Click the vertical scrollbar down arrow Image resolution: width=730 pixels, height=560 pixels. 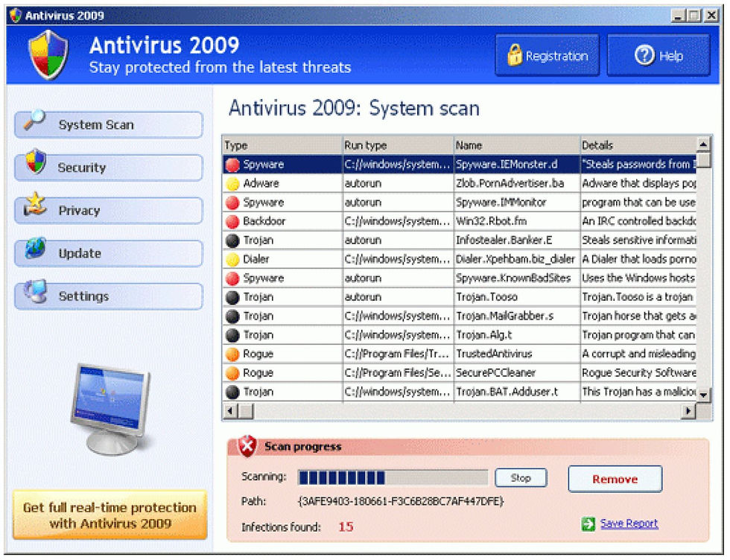coord(703,395)
